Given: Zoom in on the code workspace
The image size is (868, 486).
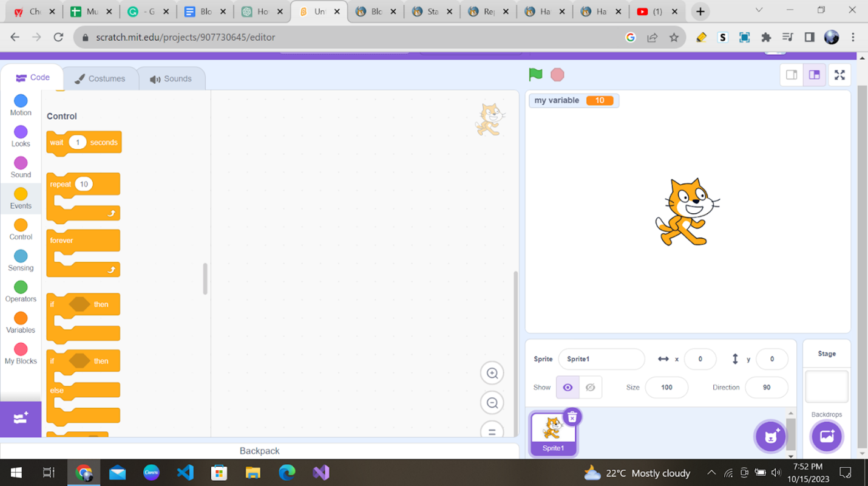Looking at the screenshot, I should pyautogui.click(x=492, y=373).
